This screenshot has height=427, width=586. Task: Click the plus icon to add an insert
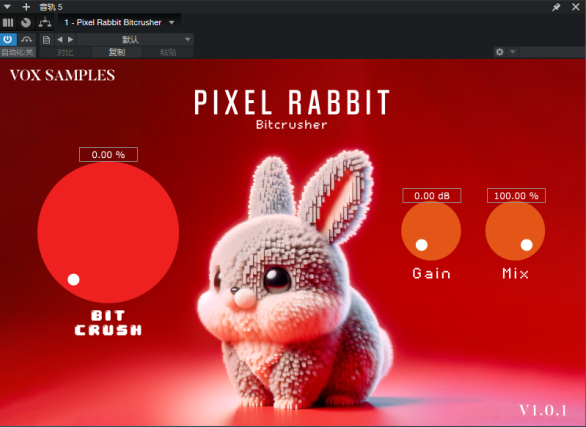(x=26, y=7)
